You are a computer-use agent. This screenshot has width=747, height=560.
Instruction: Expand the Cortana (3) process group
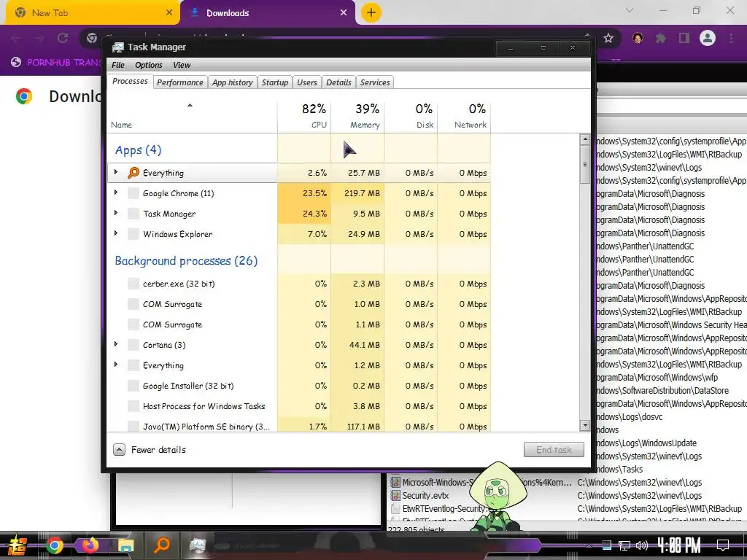pyautogui.click(x=116, y=344)
